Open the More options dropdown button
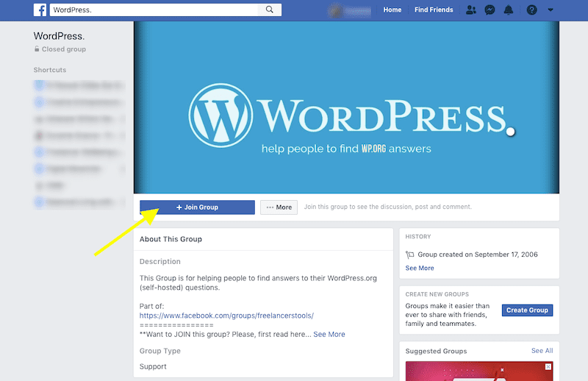588x381 pixels. click(x=279, y=207)
